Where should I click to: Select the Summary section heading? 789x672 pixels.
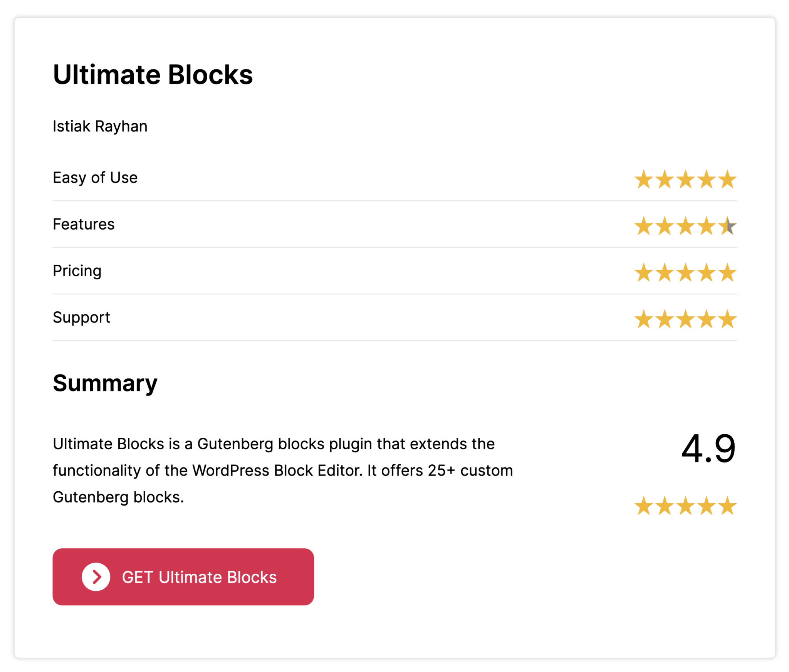point(104,383)
